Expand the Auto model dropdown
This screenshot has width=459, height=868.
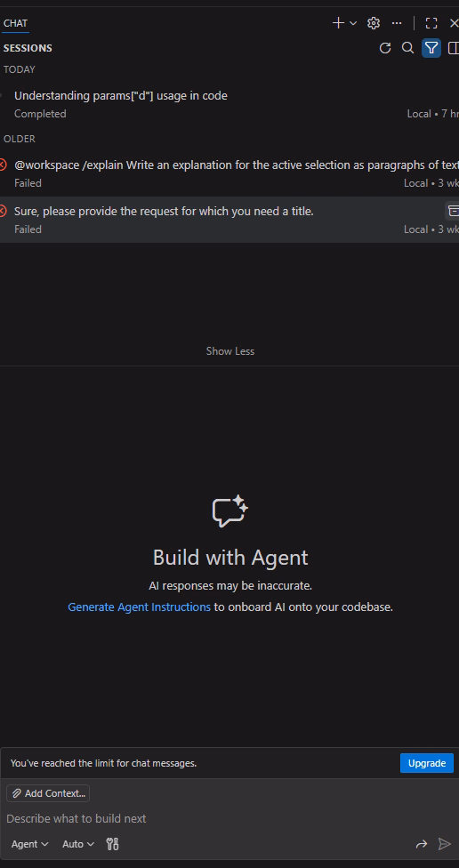tap(78, 844)
